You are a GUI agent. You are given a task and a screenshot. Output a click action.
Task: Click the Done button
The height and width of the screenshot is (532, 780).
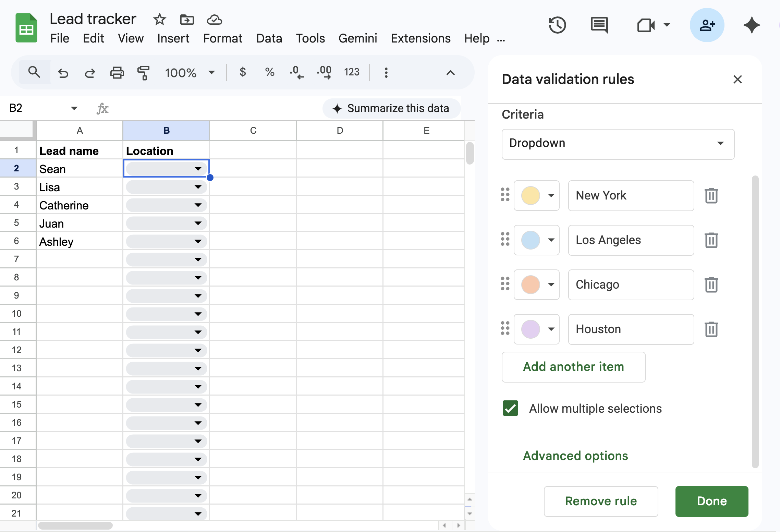pyautogui.click(x=711, y=501)
